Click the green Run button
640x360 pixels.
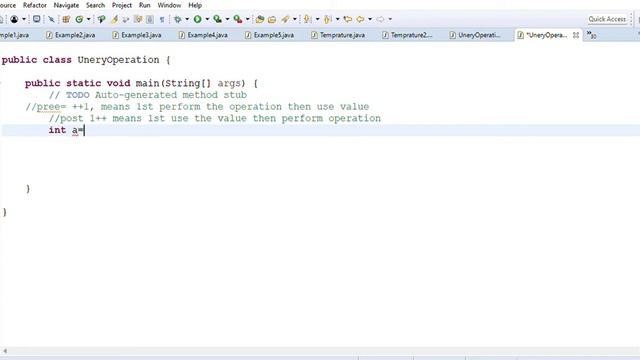click(198, 19)
